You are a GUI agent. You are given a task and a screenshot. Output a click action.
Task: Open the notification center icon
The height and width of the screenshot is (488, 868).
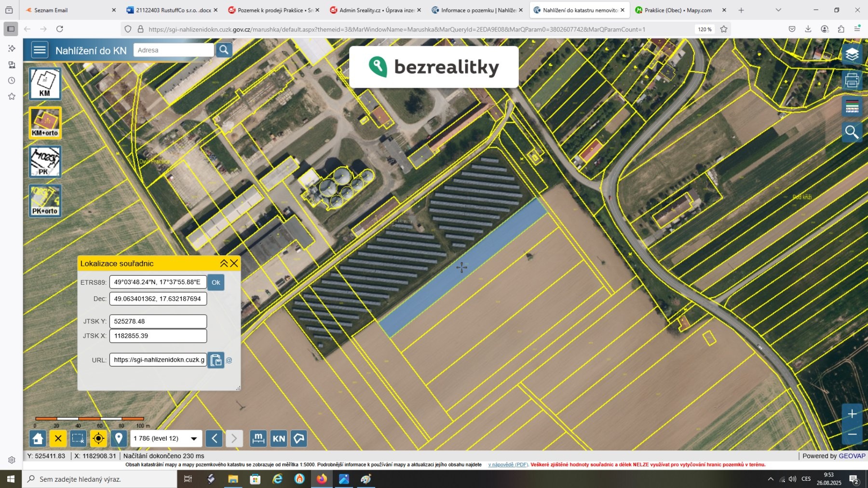(x=854, y=479)
